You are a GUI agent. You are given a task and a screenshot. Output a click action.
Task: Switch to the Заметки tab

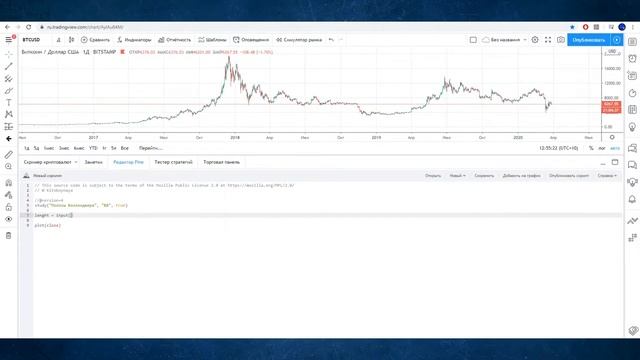pos(93,162)
